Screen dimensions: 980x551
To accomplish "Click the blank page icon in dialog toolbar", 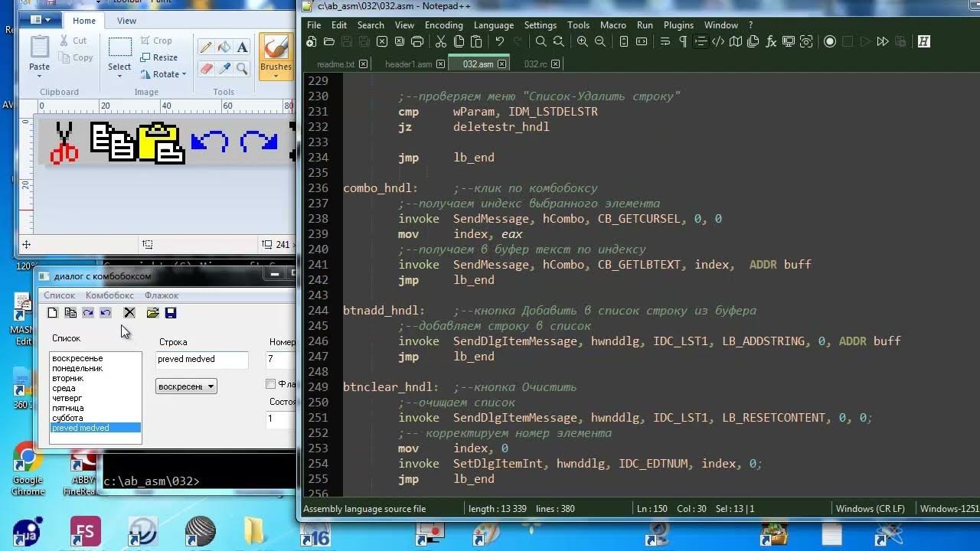I will click(52, 312).
